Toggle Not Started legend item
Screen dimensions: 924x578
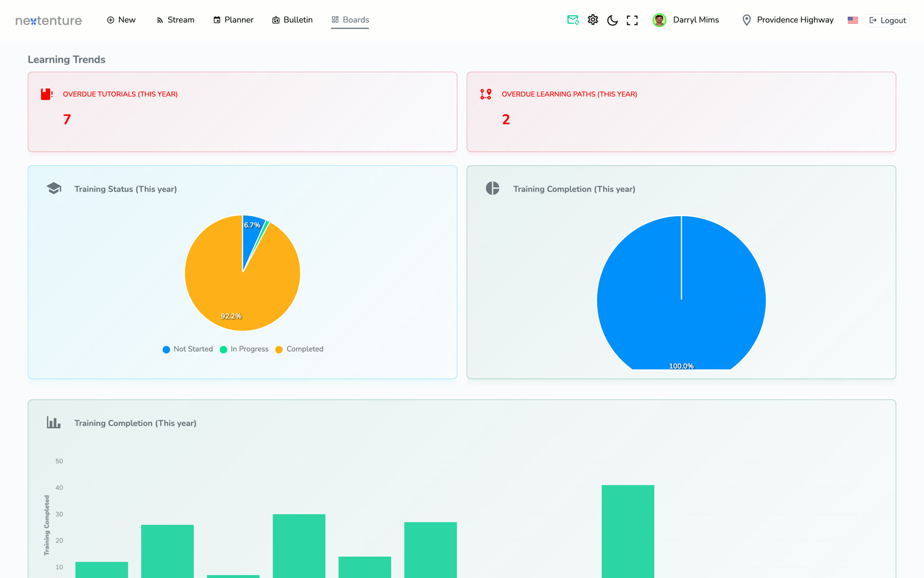tap(187, 349)
